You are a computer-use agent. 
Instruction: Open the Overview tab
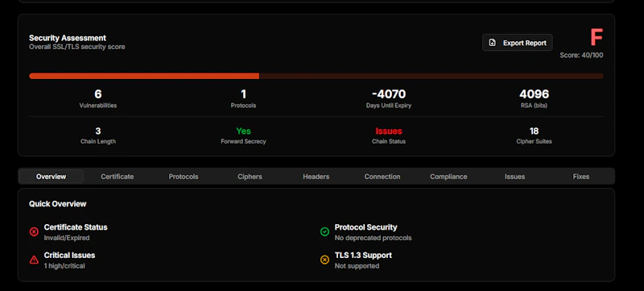pyautogui.click(x=51, y=177)
